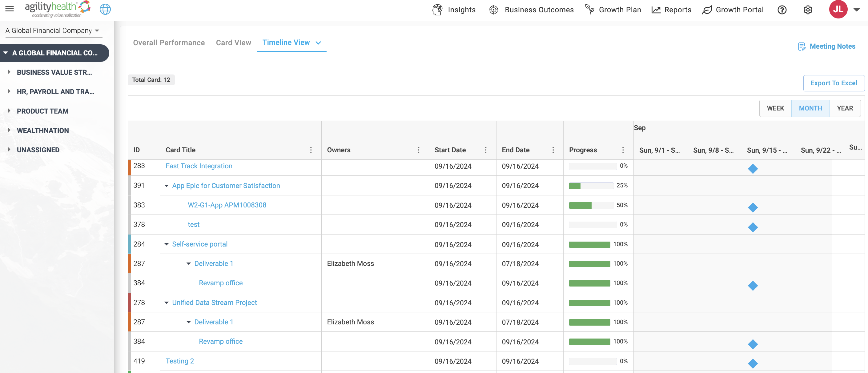Viewport: 868px width, 373px height.
Task: Click the Meeting Notes notepad icon
Action: (802, 46)
